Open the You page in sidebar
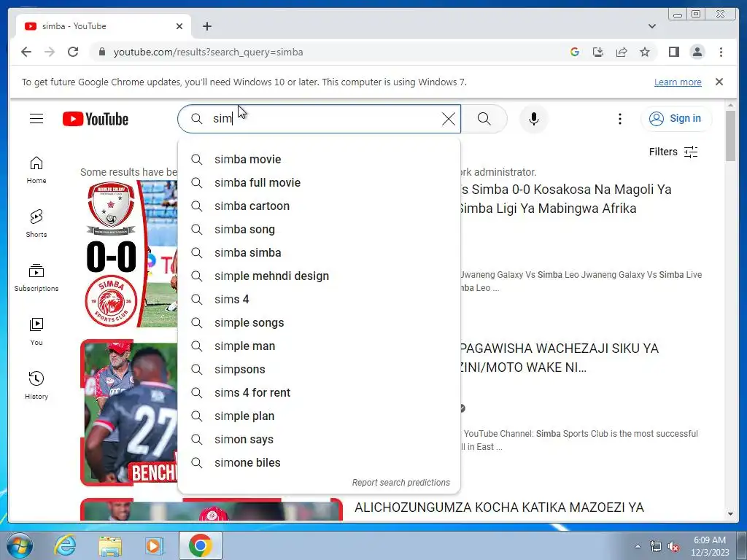 tap(36, 332)
